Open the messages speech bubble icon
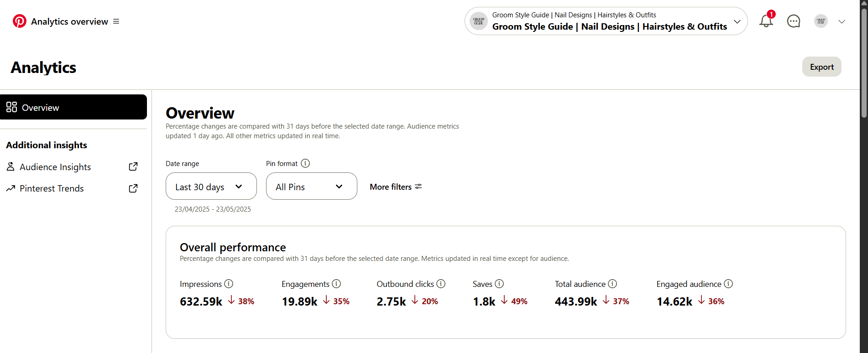868x353 pixels. 794,21
